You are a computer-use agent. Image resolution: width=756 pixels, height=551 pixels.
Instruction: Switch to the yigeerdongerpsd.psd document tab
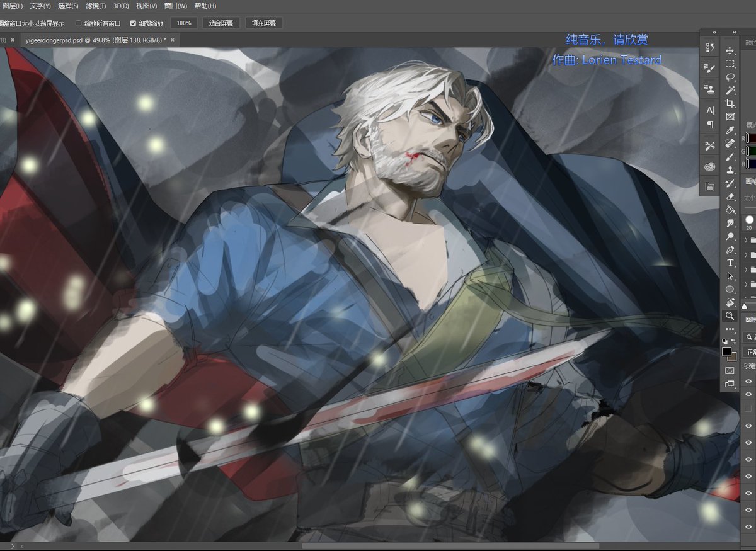point(95,40)
